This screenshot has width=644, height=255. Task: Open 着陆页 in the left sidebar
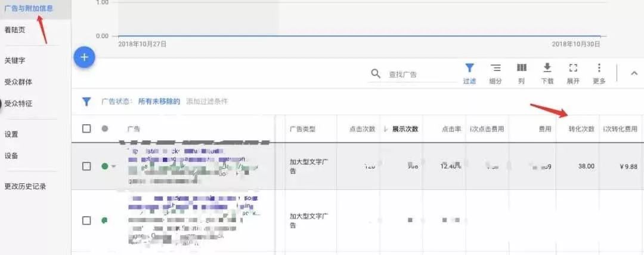[15, 29]
